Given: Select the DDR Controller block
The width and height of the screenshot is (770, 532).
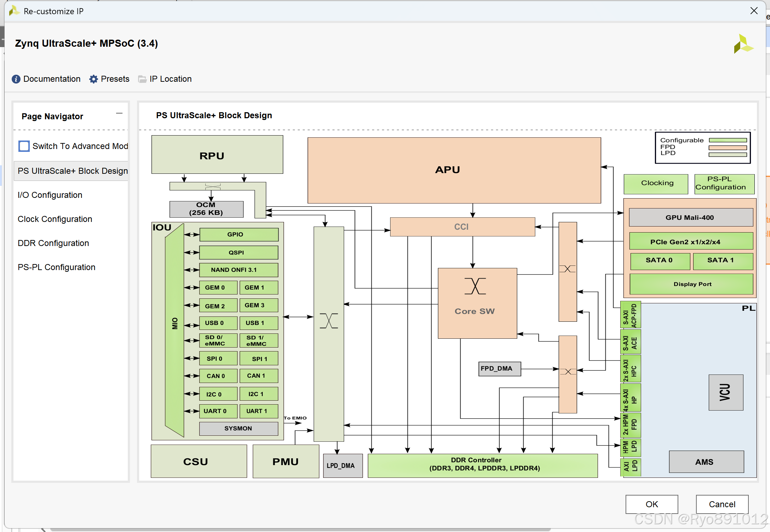Looking at the screenshot, I should coord(483,465).
